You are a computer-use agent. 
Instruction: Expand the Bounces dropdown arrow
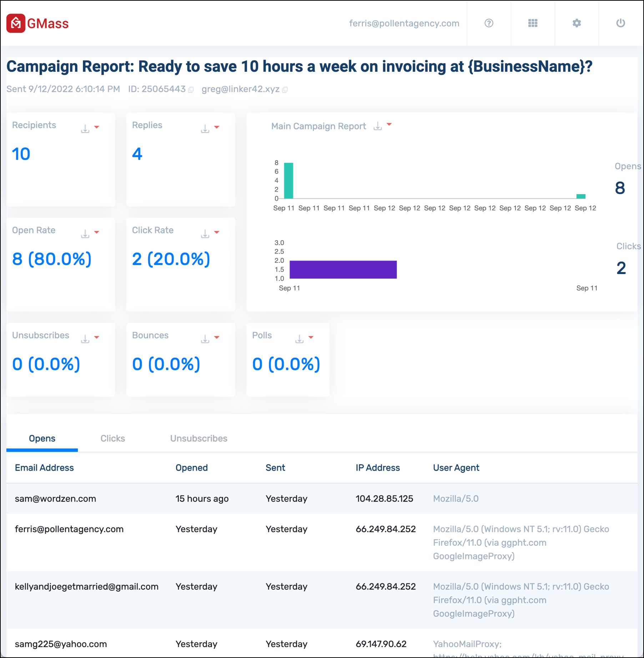point(217,337)
